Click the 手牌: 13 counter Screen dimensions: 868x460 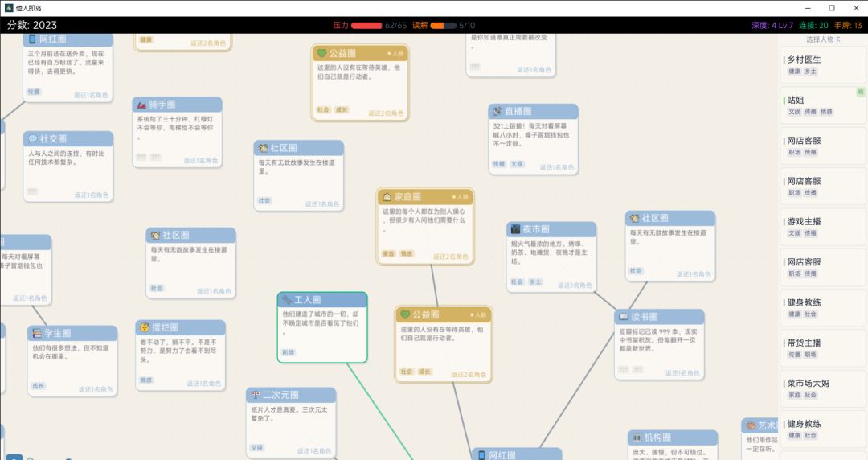(x=848, y=25)
